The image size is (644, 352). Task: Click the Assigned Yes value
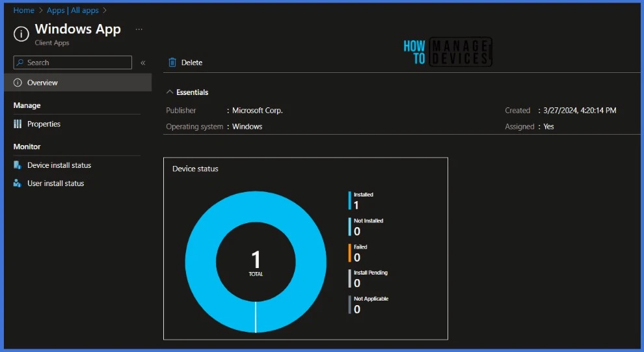pos(548,126)
